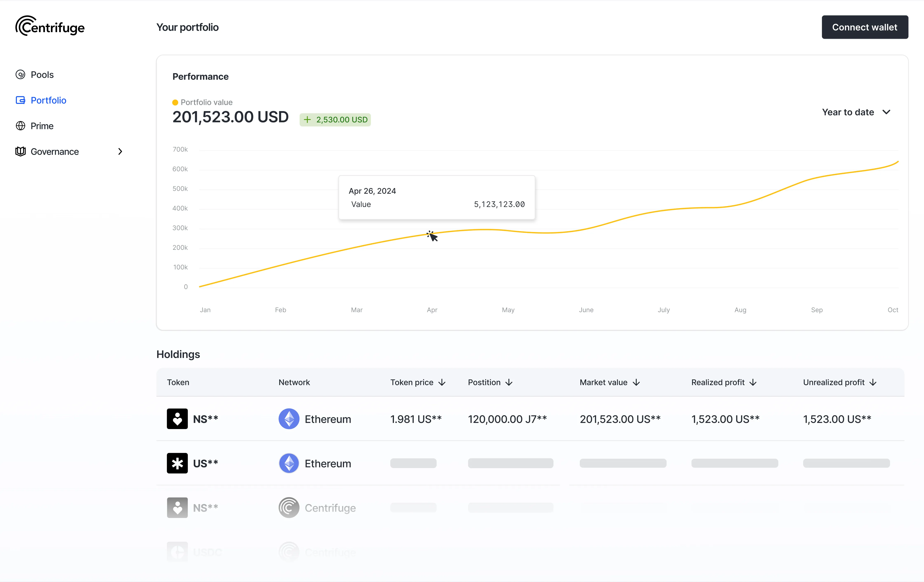Click the Ethereum network icon in first row
Viewport: 924px width, 582px height.
tap(289, 419)
